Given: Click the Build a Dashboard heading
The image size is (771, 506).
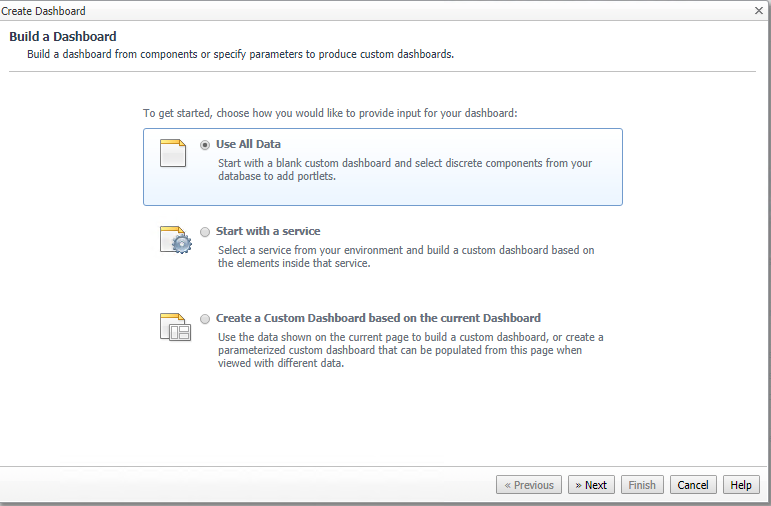Looking at the screenshot, I should [x=63, y=37].
